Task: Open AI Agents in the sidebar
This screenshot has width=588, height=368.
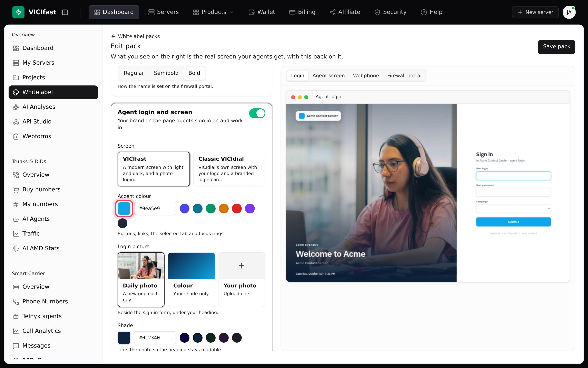Action: (x=53, y=219)
